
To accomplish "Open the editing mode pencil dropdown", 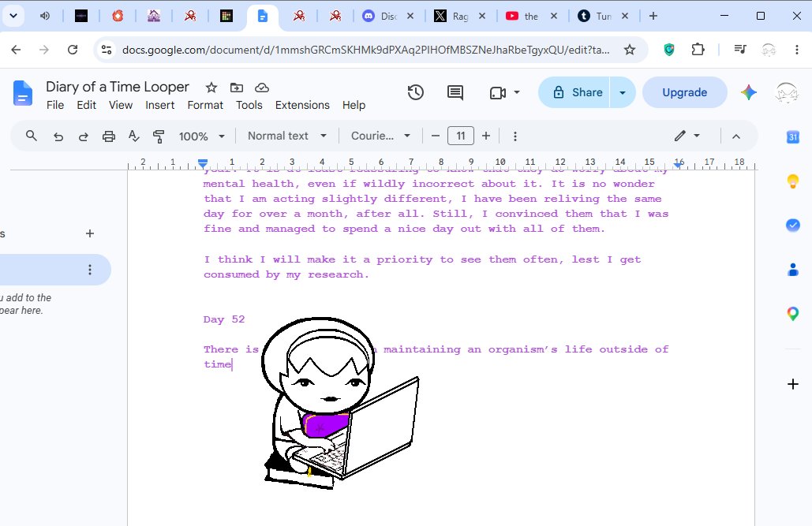I will click(687, 136).
